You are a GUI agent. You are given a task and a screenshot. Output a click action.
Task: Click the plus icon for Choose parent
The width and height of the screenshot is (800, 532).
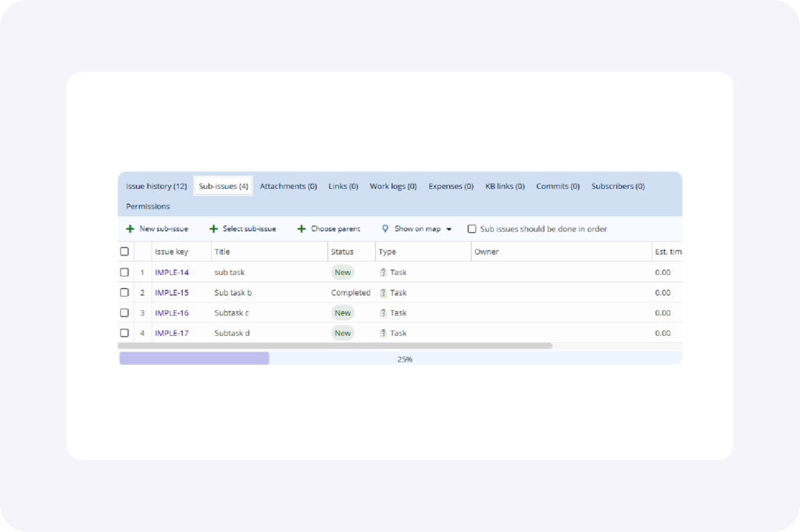[x=302, y=229]
